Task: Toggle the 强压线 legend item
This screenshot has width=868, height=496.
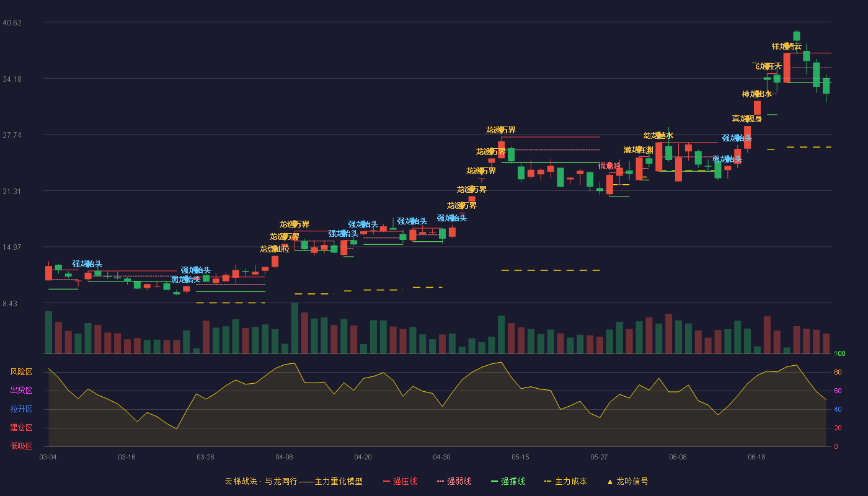Action: click(x=400, y=481)
